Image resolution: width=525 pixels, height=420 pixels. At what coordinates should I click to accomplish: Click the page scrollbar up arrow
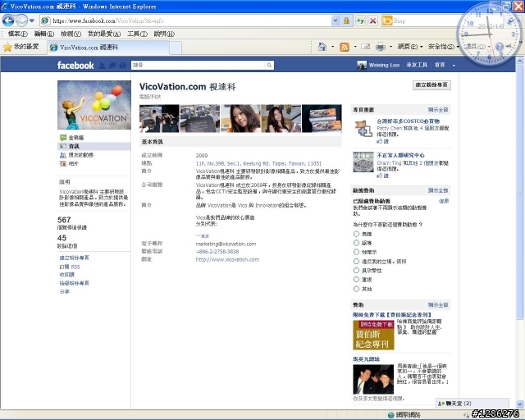[519, 62]
